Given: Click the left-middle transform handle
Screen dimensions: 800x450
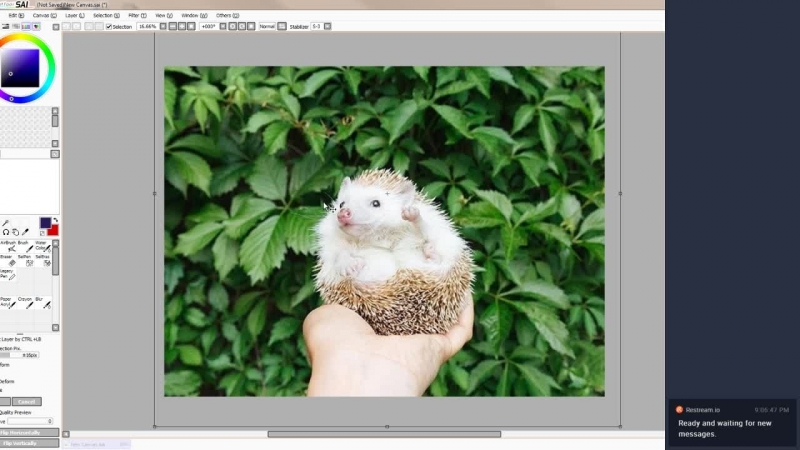Looking at the screenshot, I should coord(155,193).
